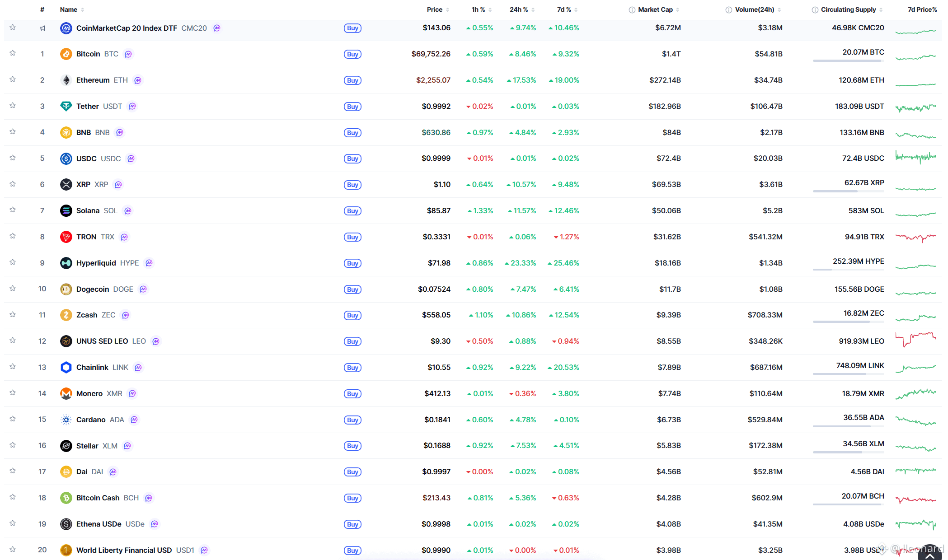Click Bitcoin circulating supply progress bar
948x560 pixels.
[x=849, y=61]
